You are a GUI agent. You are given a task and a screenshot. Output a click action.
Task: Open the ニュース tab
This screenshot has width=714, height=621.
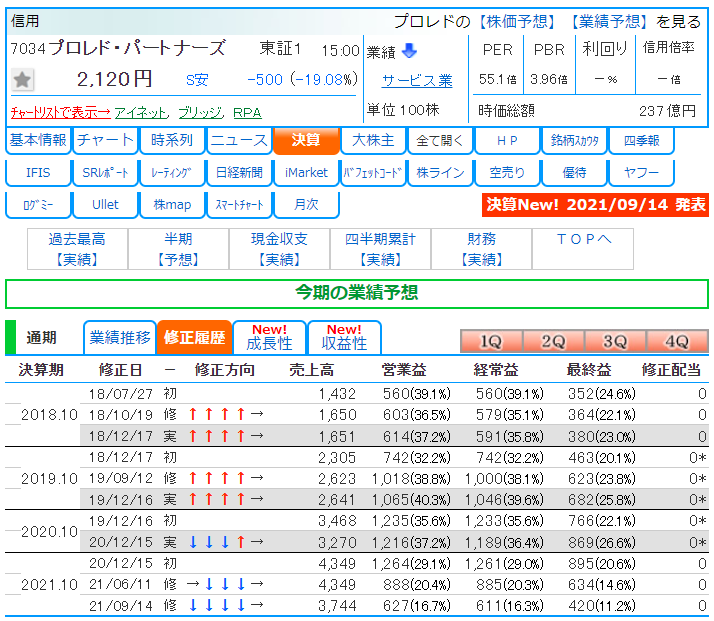coord(239,141)
